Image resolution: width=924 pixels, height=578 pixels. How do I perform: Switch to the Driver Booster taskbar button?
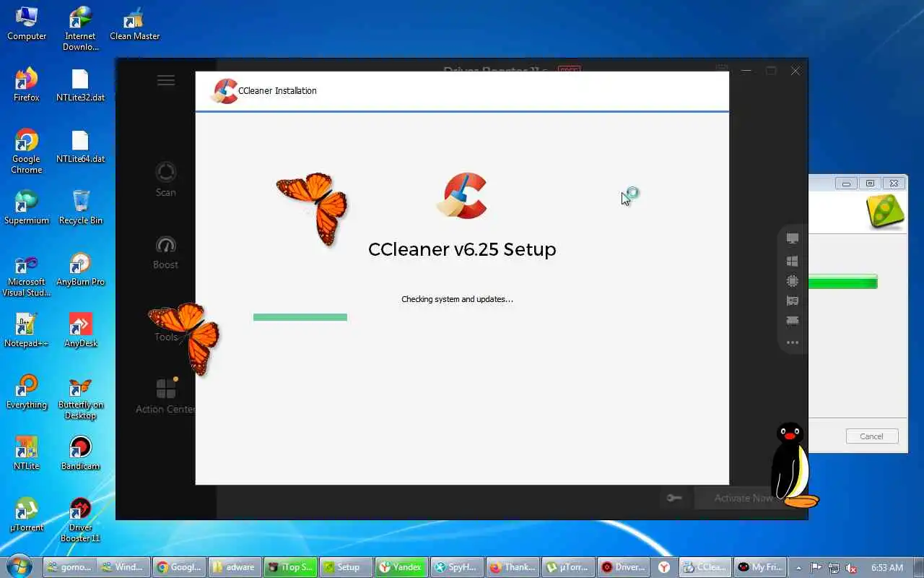pos(623,567)
